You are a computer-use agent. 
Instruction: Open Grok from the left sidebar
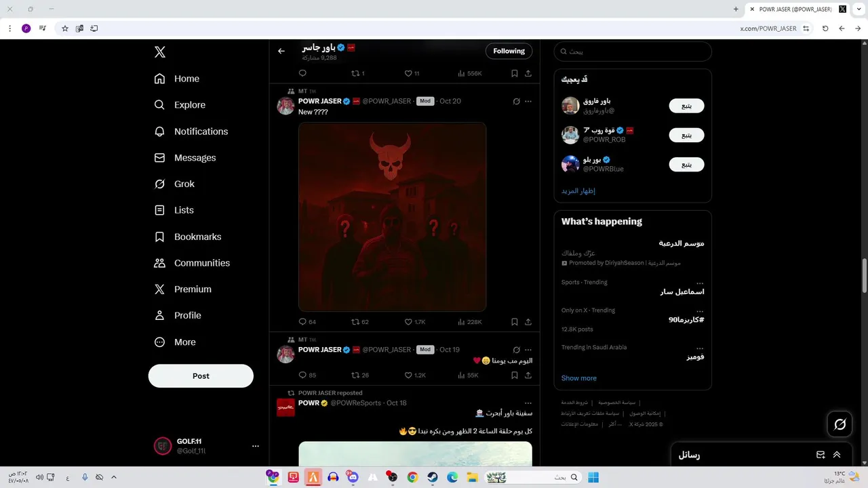pyautogui.click(x=174, y=184)
